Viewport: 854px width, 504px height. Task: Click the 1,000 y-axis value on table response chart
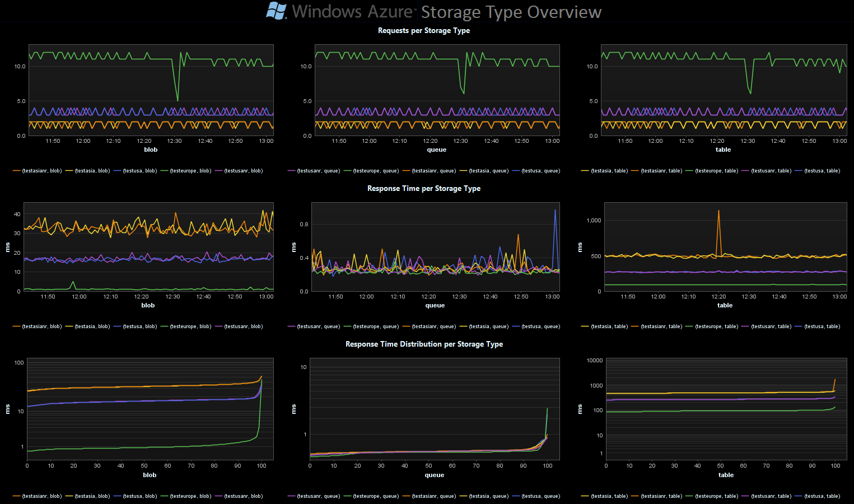tap(594, 221)
